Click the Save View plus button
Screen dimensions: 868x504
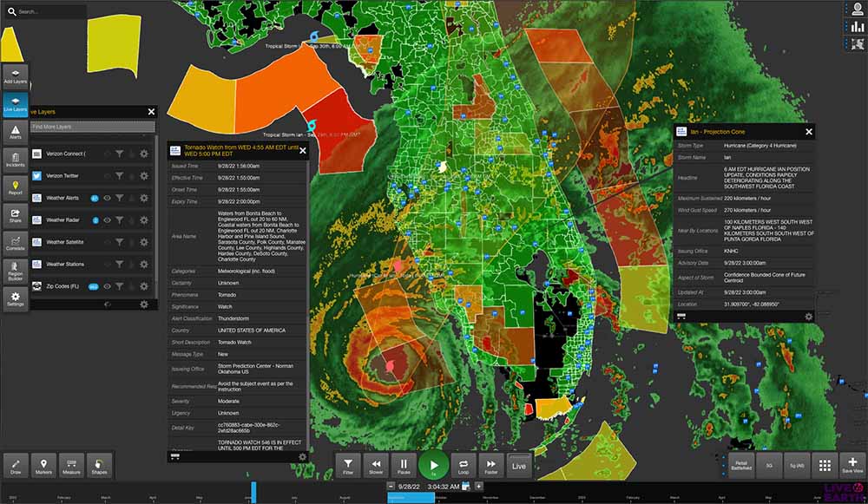click(852, 466)
